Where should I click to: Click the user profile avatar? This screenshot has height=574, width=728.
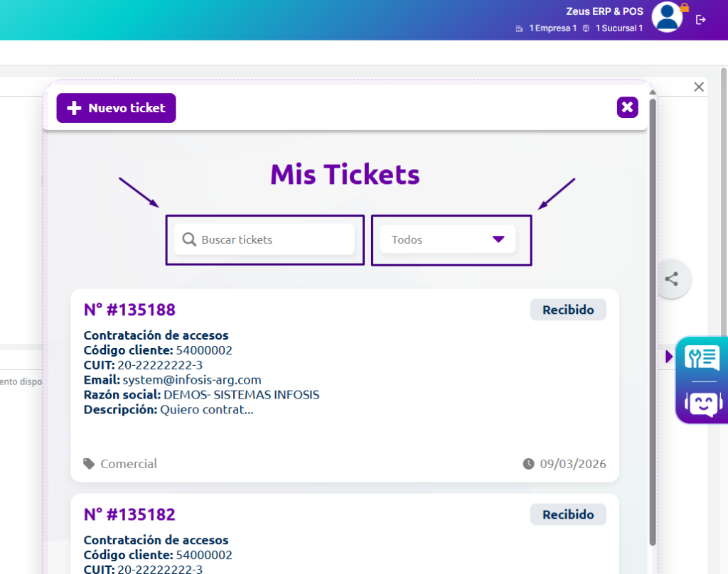667,18
